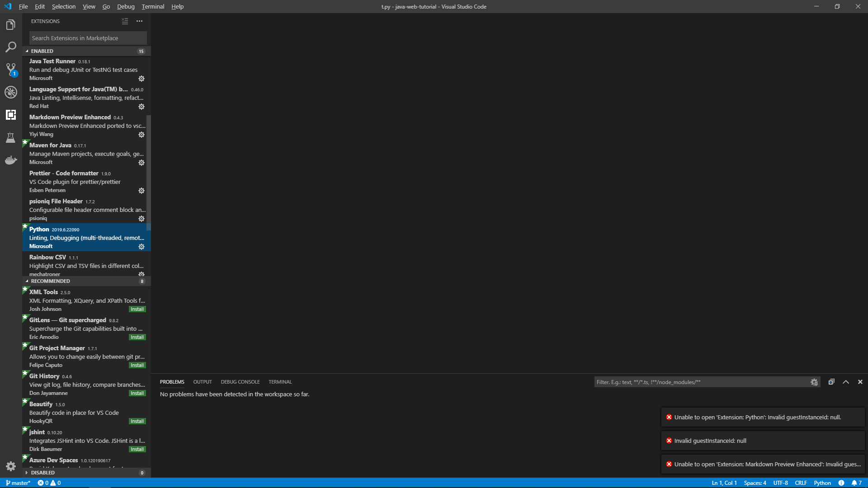This screenshot has height=488, width=868.
Task: Install the GitLens extension
Action: point(137,337)
